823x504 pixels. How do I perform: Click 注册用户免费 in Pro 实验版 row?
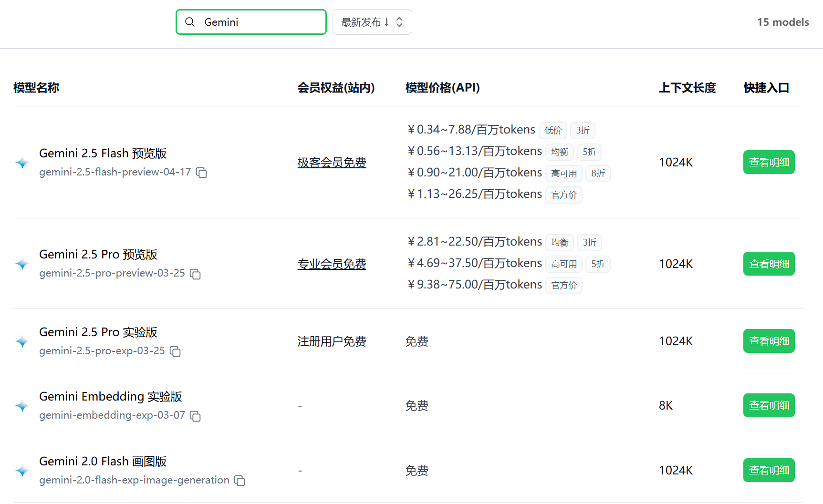click(x=332, y=341)
